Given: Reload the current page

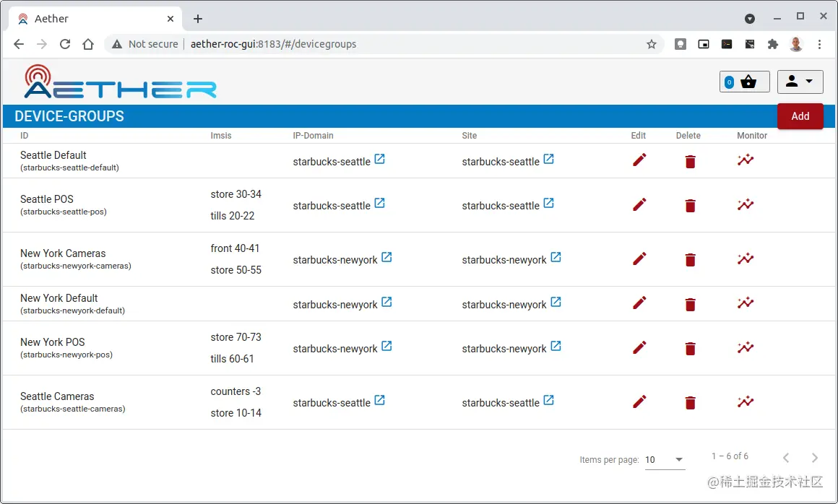Looking at the screenshot, I should pyautogui.click(x=65, y=44).
